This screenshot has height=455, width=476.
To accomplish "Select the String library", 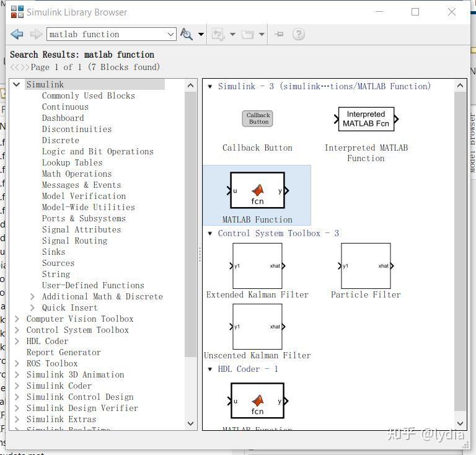I will click(x=56, y=275).
